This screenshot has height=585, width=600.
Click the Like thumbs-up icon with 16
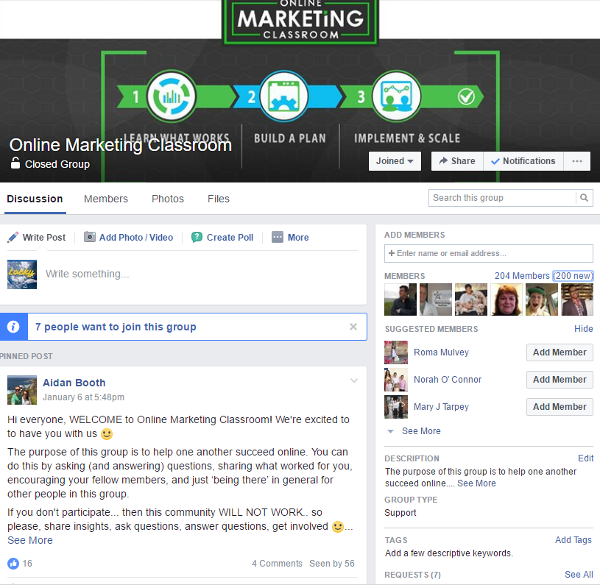[13, 563]
